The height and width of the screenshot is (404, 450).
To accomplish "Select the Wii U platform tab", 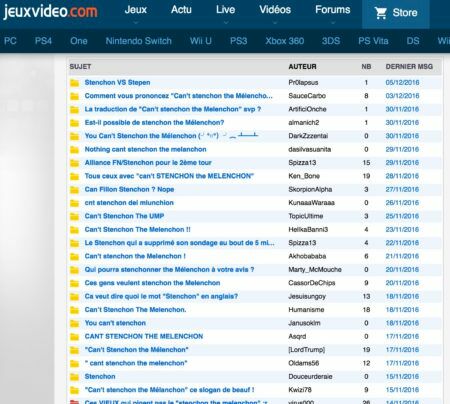I will pyautogui.click(x=201, y=41).
